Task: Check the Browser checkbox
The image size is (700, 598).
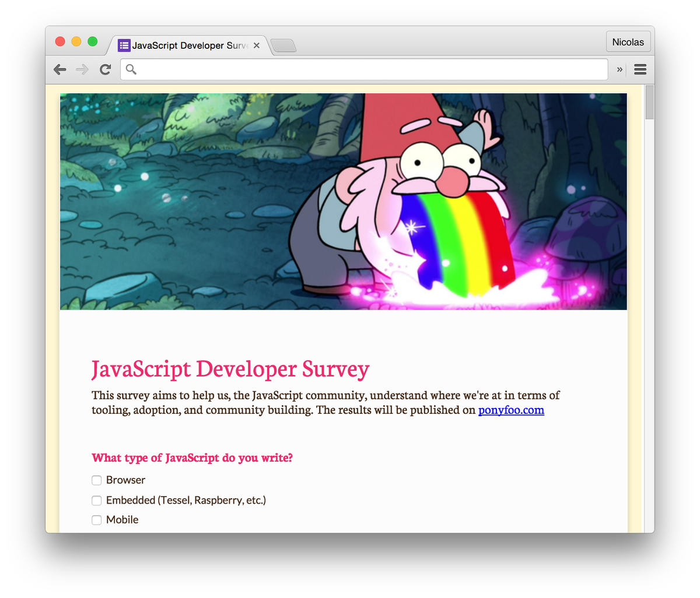Action: pyautogui.click(x=97, y=480)
